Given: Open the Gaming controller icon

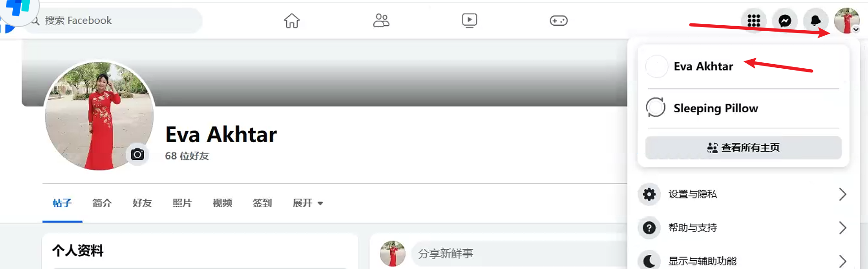Looking at the screenshot, I should pos(558,21).
